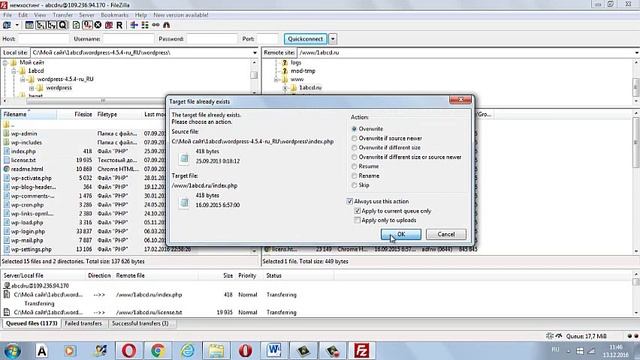Viewport: 640px width, 360px height.
Task: Collapse 1abcd local tree node
Action: [x=13, y=71]
